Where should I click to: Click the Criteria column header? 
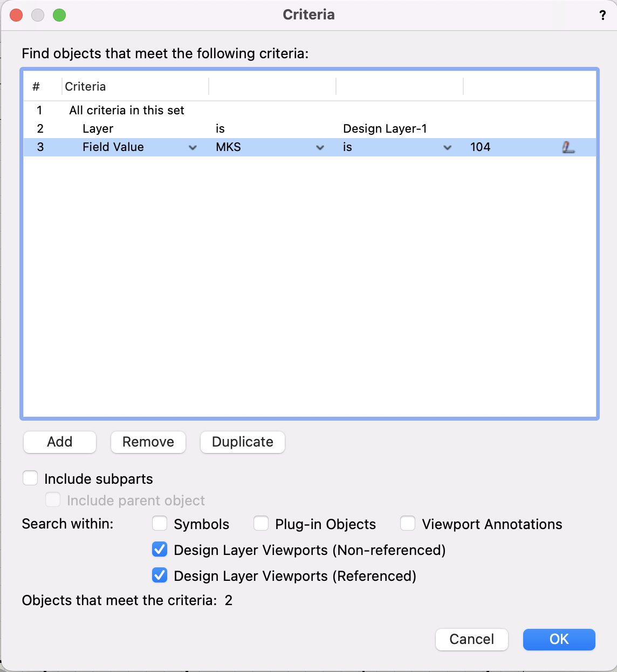pos(85,86)
